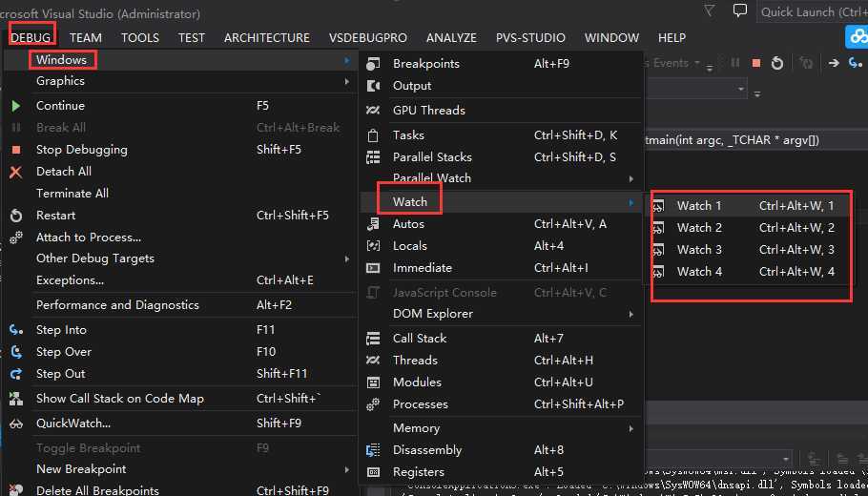Click the toolbar Show Next Statement arrow
868x496 pixels.
point(834,63)
